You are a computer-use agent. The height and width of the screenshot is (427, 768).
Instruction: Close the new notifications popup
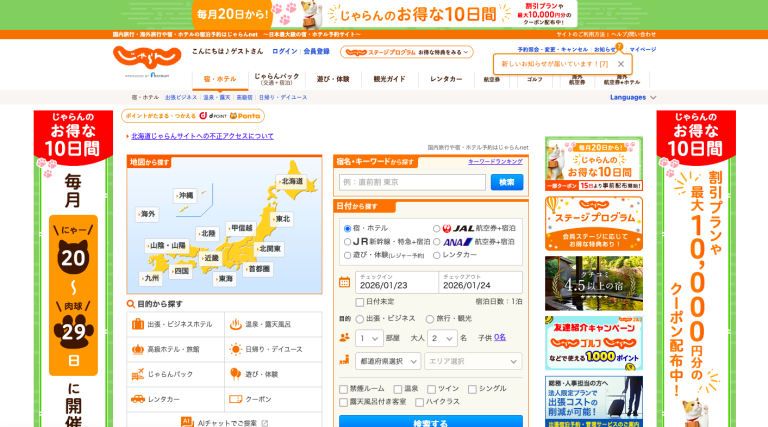tap(621, 64)
